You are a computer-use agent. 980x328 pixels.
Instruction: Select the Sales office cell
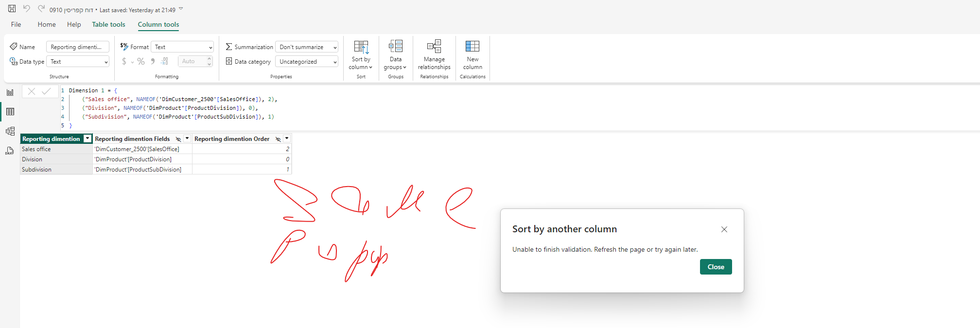[56, 149]
